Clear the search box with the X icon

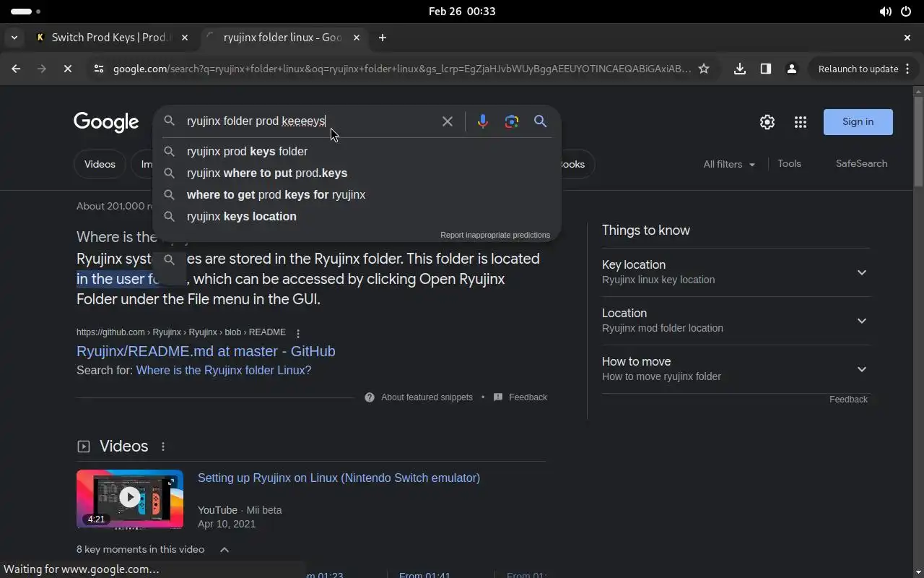point(448,121)
